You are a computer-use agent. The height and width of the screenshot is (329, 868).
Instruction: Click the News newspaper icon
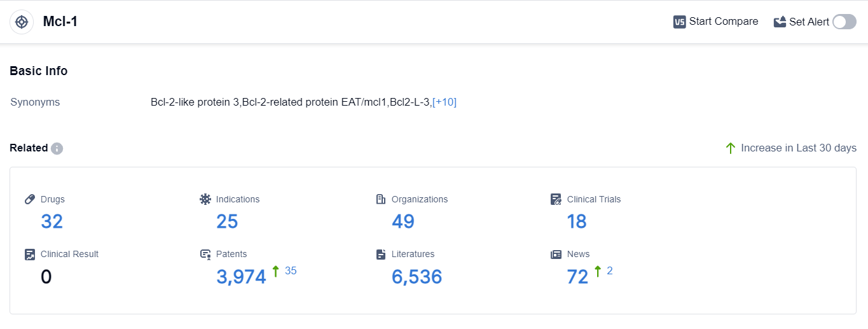[556, 255]
